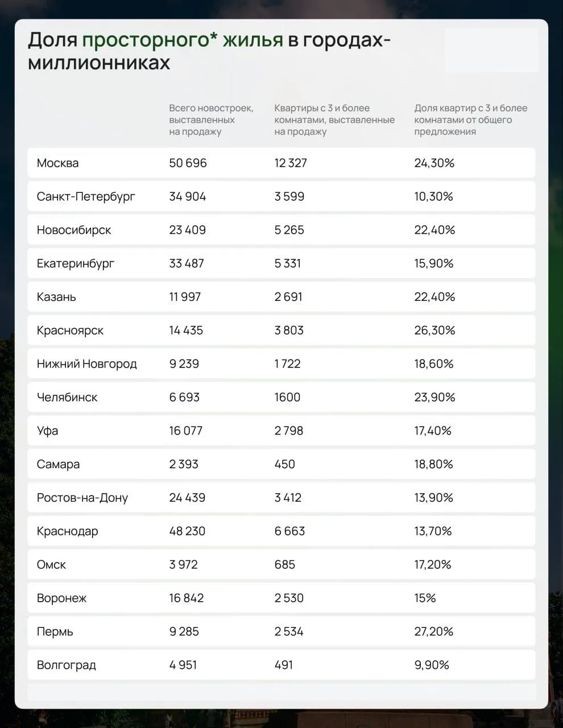The height and width of the screenshot is (728, 563).
Task: Select the Волгоград row
Action: click(281, 665)
